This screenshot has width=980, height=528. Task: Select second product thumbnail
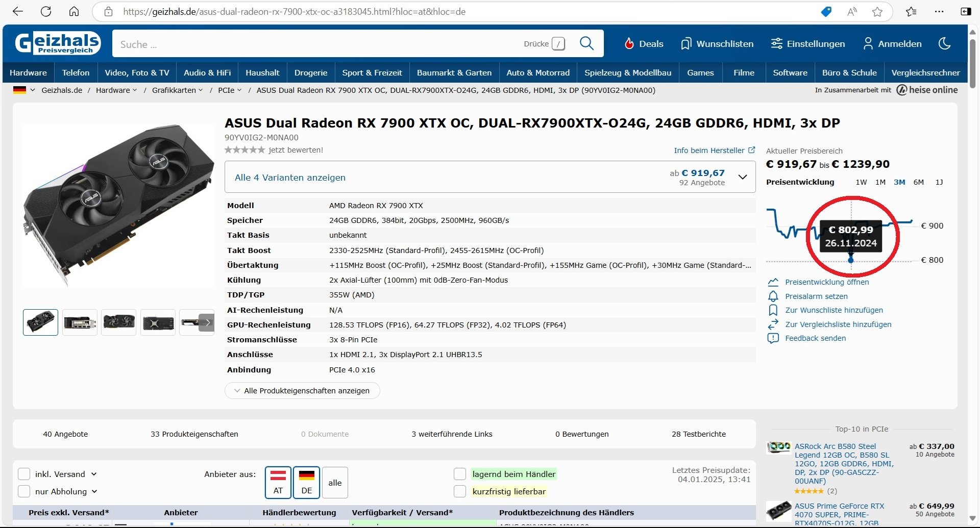point(80,322)
